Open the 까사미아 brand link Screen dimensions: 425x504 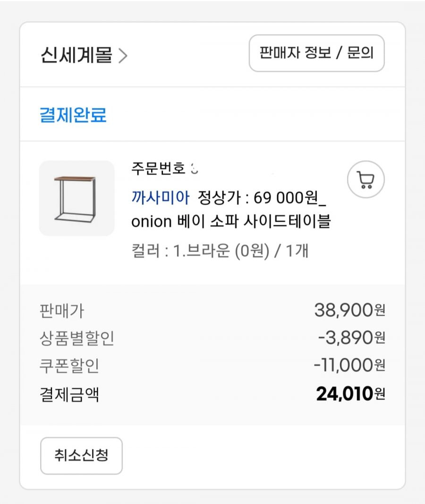tap(160, 197)
